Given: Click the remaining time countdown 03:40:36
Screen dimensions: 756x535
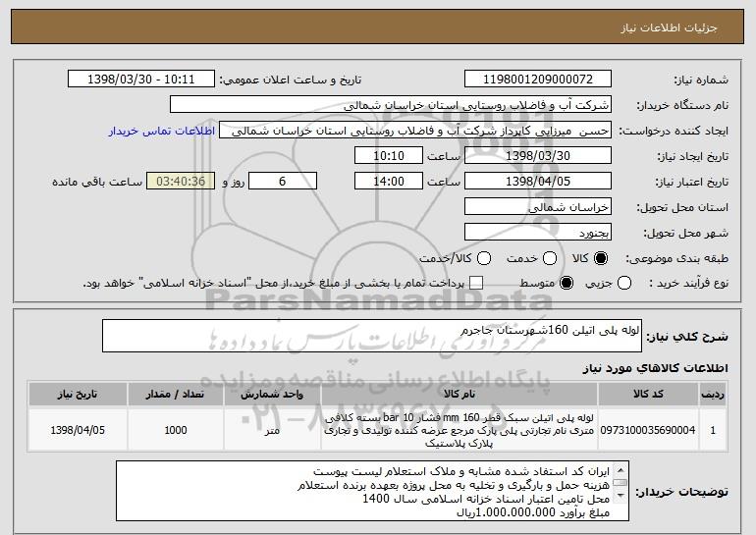Looking at the screenshot, I should [181, 182].
